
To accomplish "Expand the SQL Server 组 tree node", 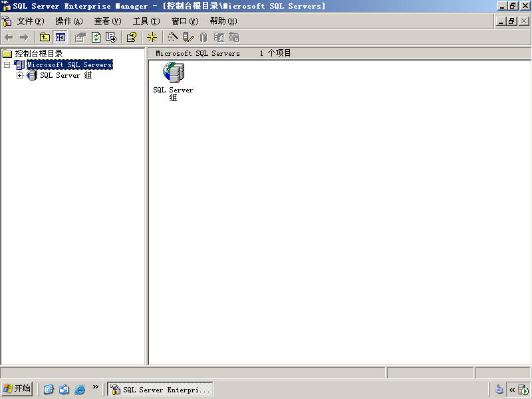I will click(20, 75).
